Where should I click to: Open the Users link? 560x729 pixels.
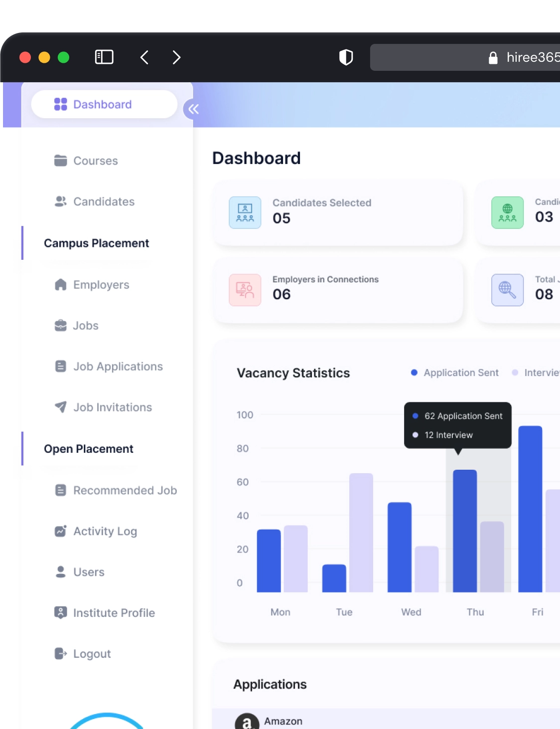[89, 572]
